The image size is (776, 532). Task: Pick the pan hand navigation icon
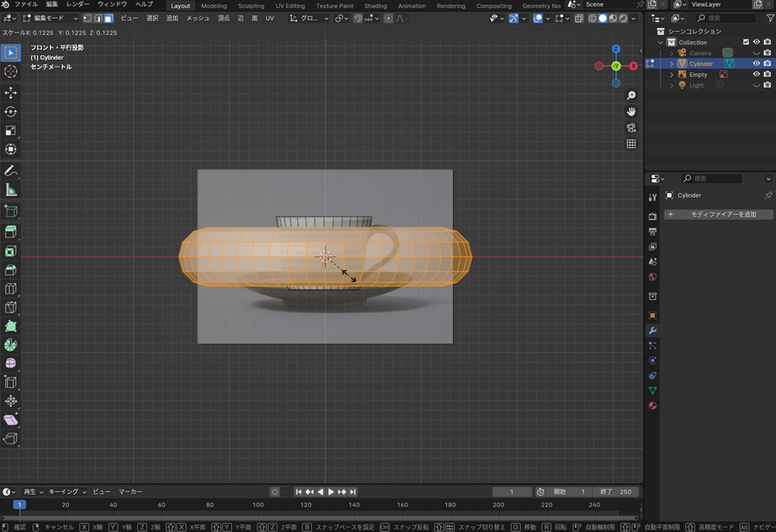[631, 112]
